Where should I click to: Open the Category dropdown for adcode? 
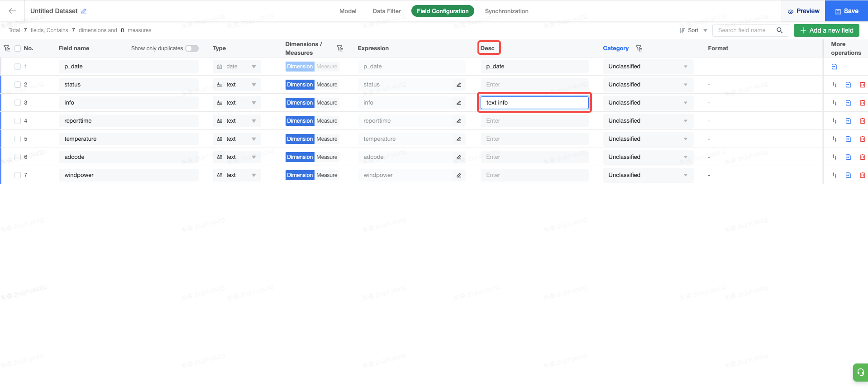(x=648, y=157)
